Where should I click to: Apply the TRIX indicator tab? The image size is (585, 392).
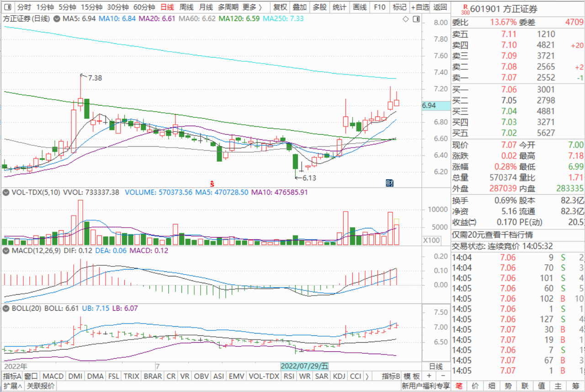coord(132,376)
